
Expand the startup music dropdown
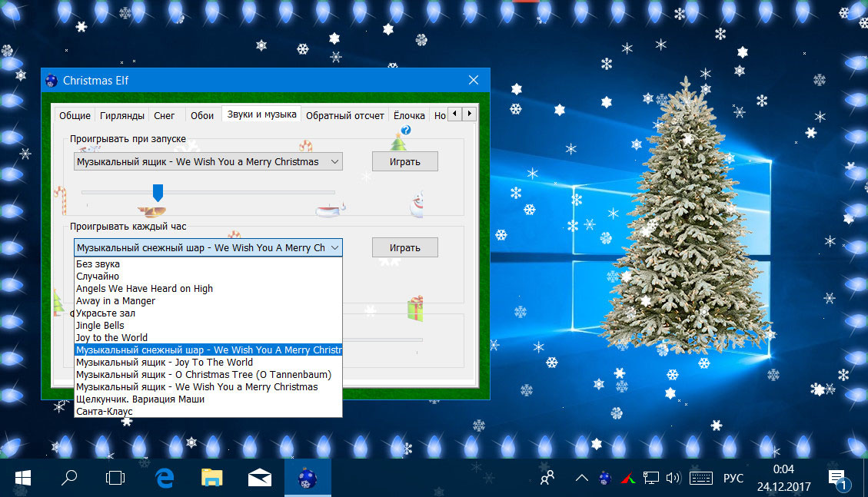(334, 162)
